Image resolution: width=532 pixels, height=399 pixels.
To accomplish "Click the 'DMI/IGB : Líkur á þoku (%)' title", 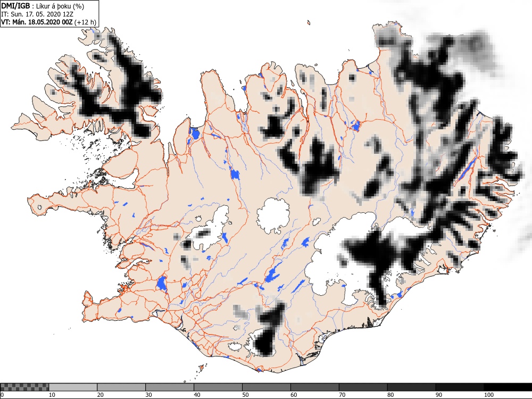I will [43, 6].
